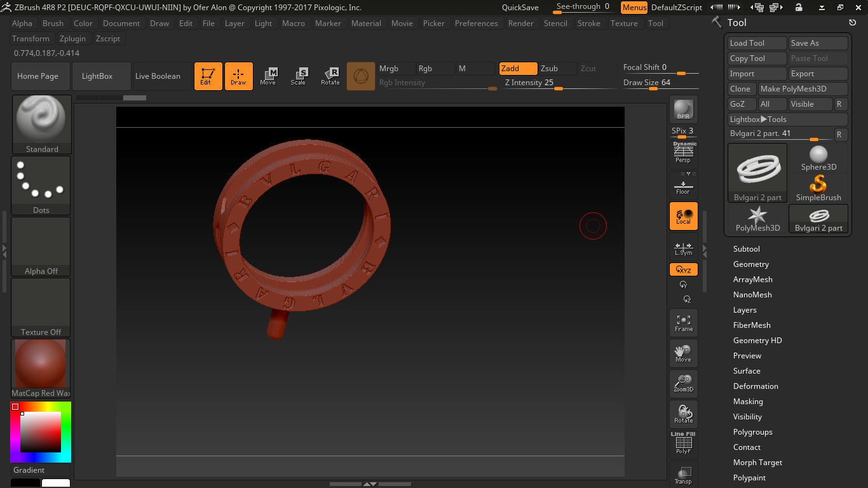Click the Gizmo 3D round icon
Screen dimensions: 868x488
pos(361,76)
